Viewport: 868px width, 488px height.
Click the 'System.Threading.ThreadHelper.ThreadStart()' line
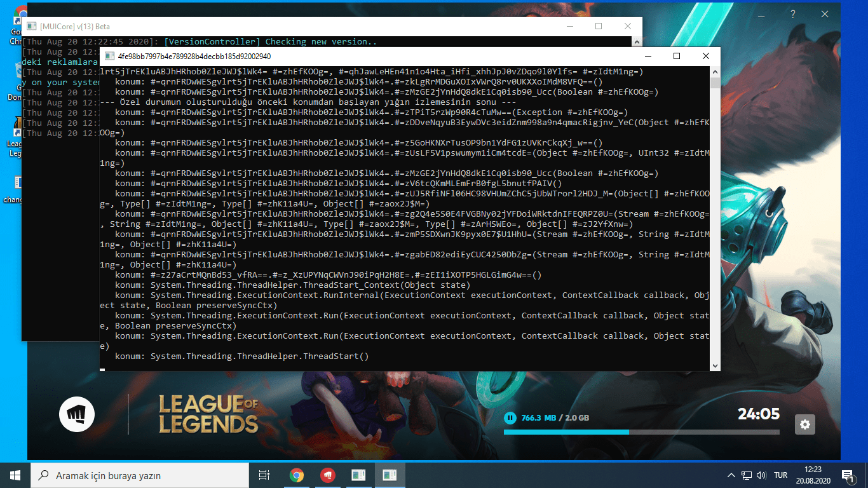tap(241, 356)
